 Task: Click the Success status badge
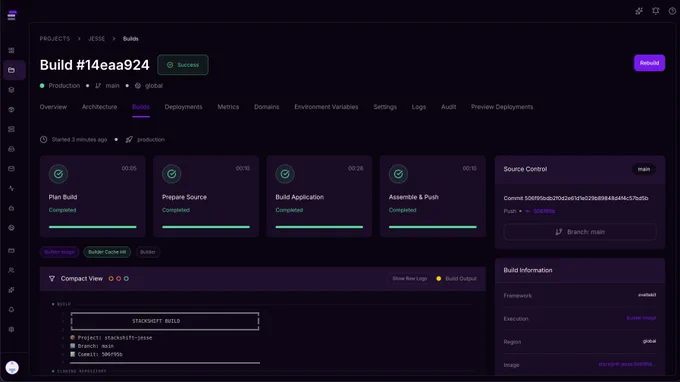183,65
